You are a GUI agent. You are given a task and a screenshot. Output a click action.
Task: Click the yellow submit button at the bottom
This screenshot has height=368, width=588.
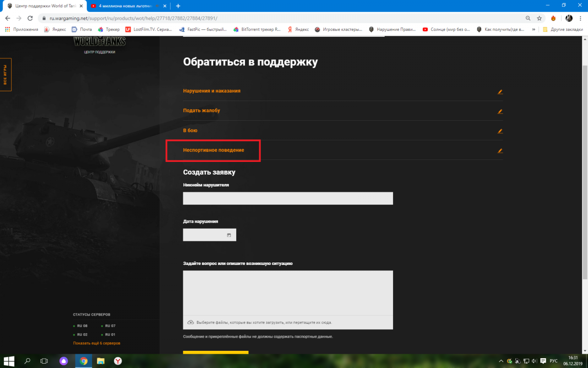pos(216,352)
